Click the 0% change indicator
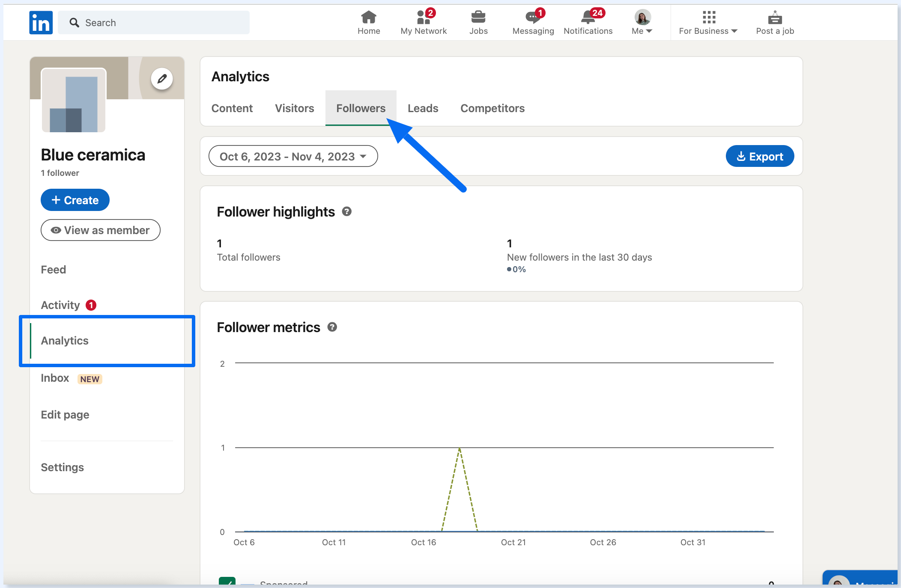This screenshot has width=901, height=588. click(x=516, y=269)
